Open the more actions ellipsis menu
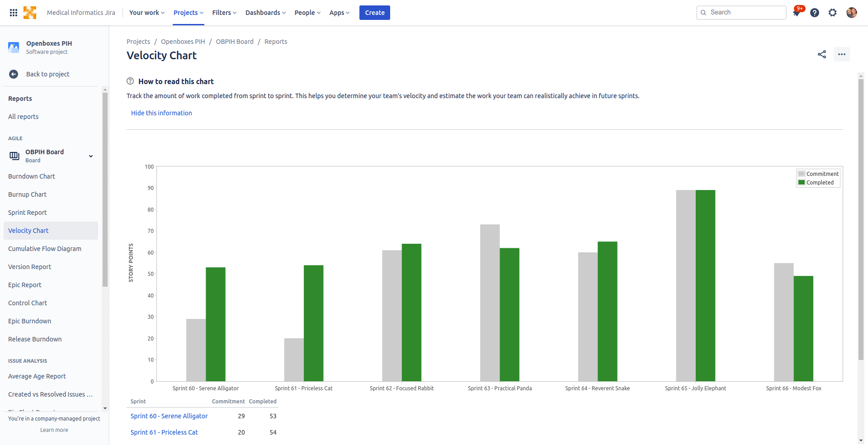Viewport: 868px width, 445px height. click(842, 54)
